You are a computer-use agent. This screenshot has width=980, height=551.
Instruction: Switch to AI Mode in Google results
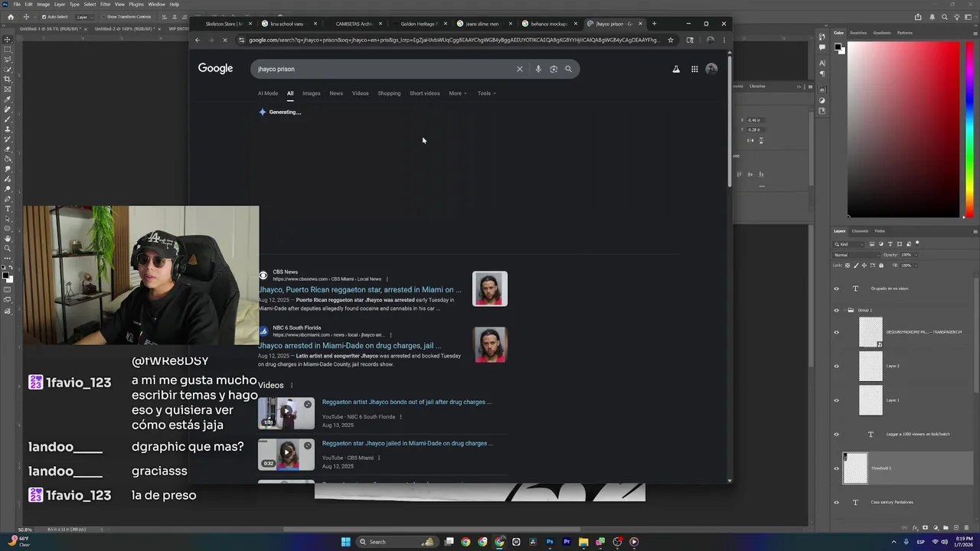pos(268,93)
